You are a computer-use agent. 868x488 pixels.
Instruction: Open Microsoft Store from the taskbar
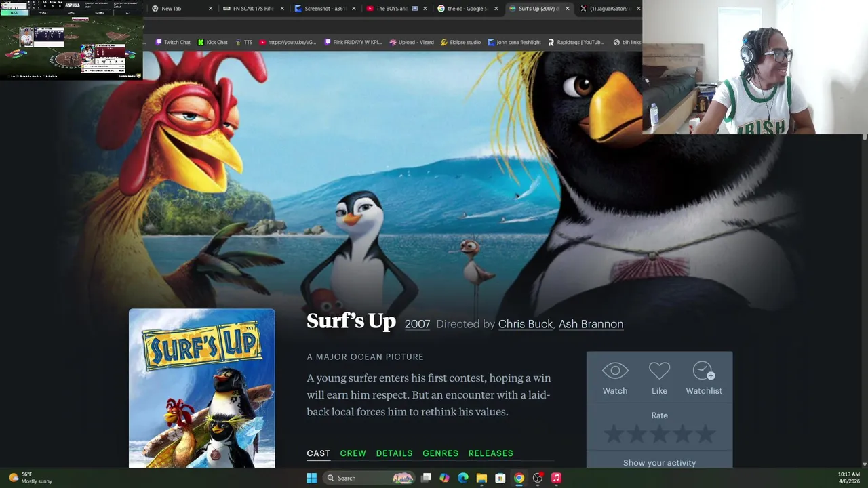[500, 478]
